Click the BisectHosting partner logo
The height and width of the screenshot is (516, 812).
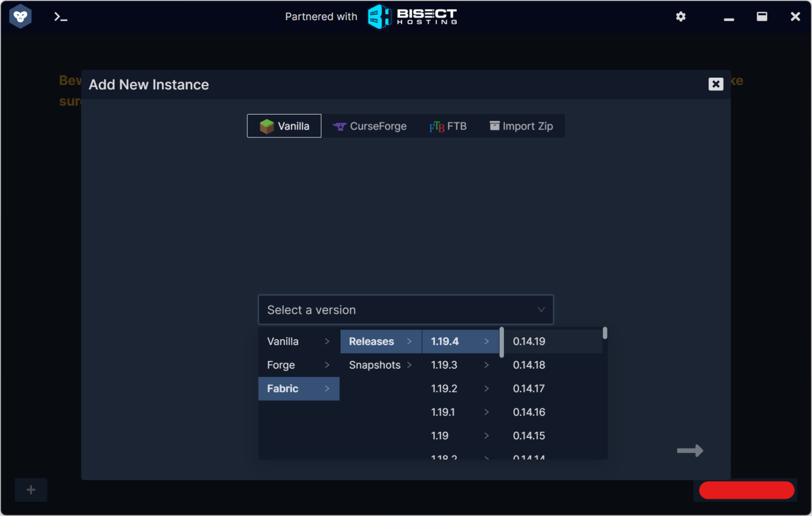click(x=412, y=17)
